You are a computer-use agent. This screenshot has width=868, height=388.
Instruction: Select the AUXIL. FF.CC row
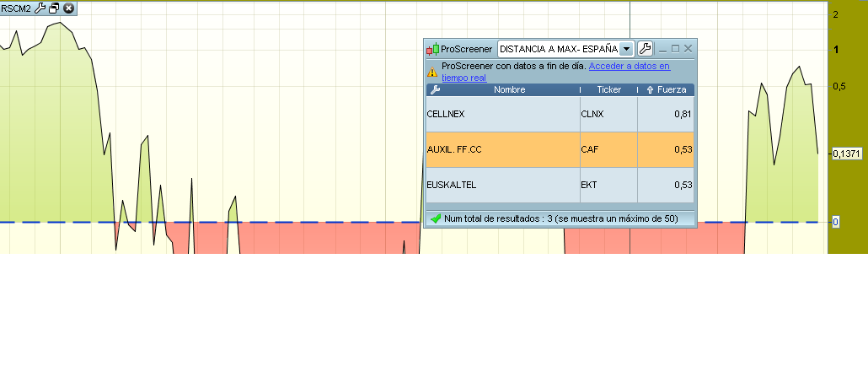560,149
